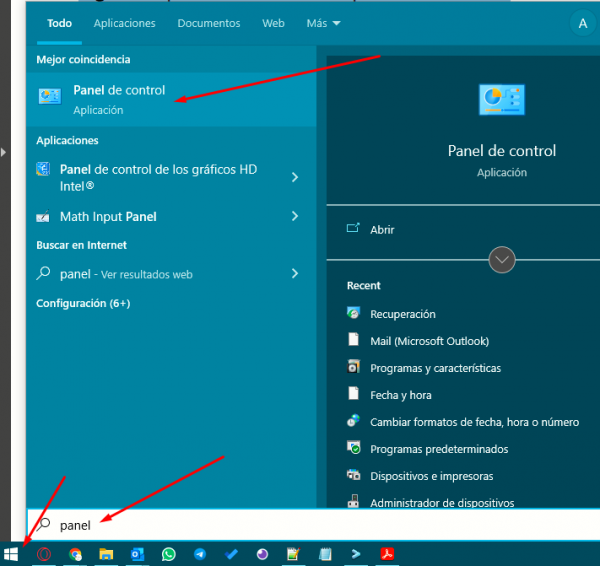Image resolution: width=600 pixels, height=566 pixels.
Task: Click the search box containing panel
Action: coord(300,524)
